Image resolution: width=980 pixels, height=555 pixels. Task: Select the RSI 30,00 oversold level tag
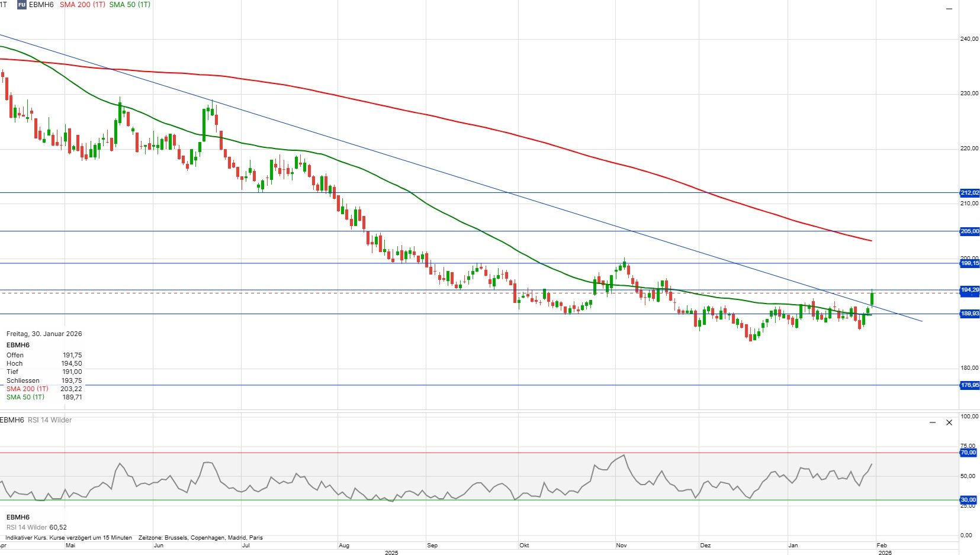click(968, 500)
